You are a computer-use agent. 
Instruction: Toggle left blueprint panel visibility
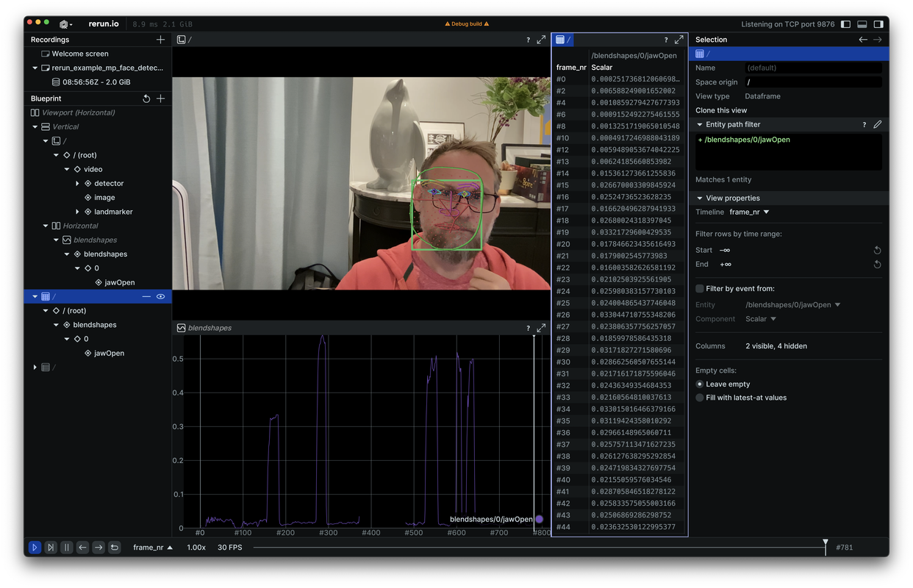(846, 24)
